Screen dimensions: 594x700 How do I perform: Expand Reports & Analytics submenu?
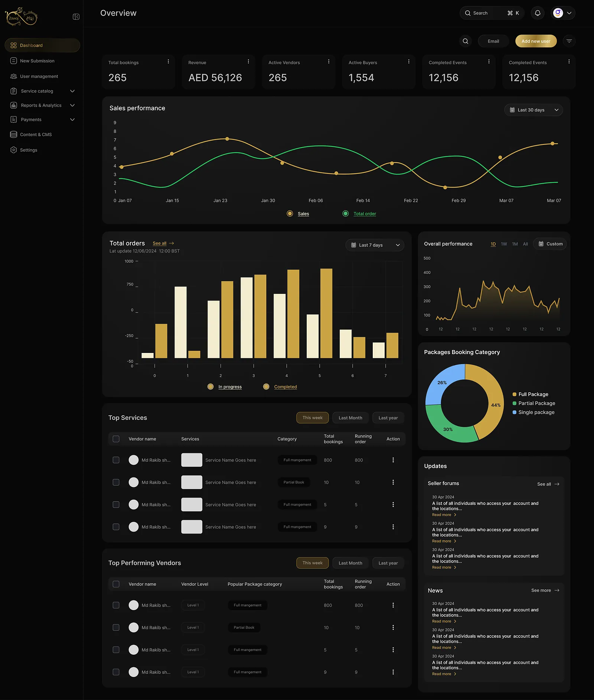pyautogui.click(x=72, y=106)
